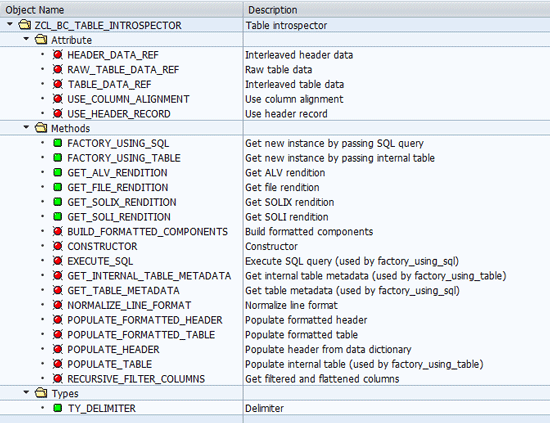Viewport: 550px width, 423px height.
Task: Collapse the Methods folder arrow
Action: pyautogui.click(x=26, y=127)
